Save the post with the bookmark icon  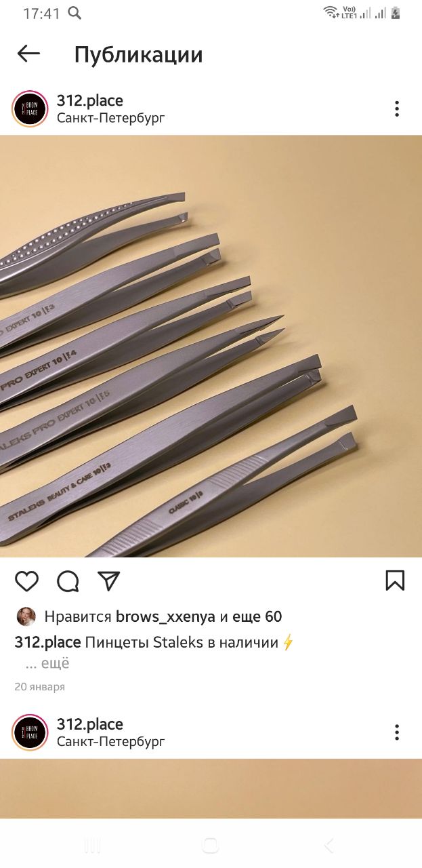395,580
